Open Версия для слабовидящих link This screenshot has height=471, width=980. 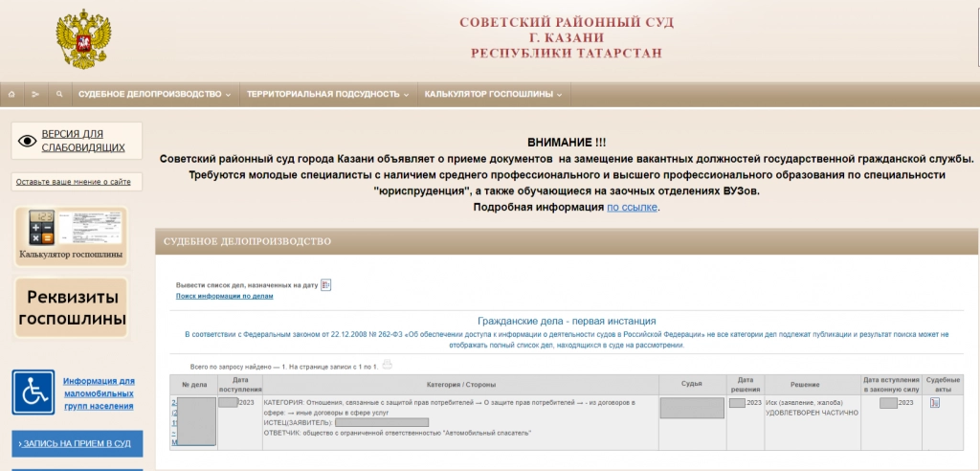[83, 141]
